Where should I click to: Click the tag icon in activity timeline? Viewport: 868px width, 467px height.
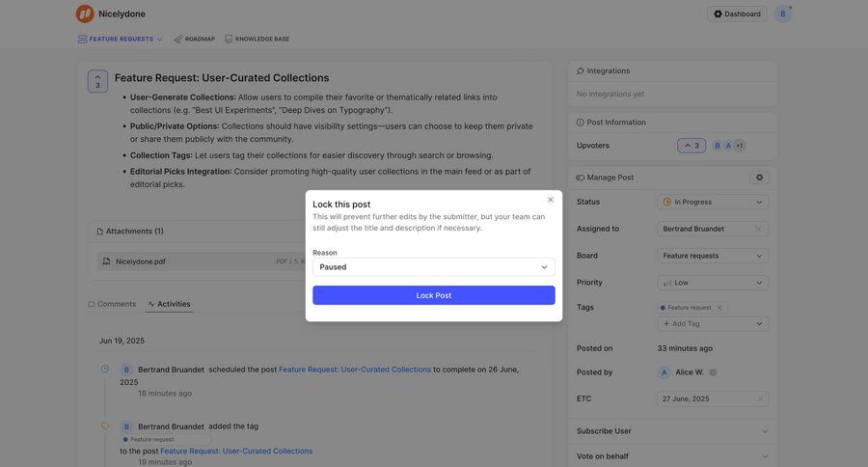click(104, 426)
